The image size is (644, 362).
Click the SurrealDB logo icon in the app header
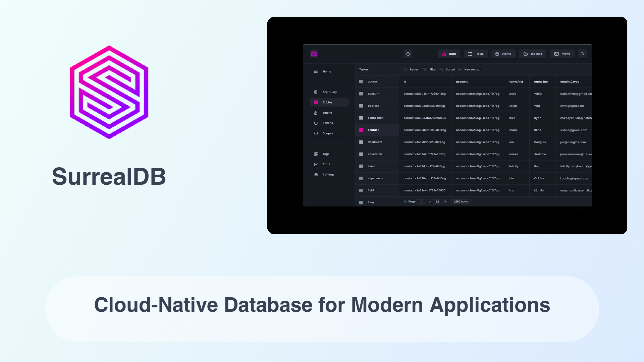click(314, 54)
